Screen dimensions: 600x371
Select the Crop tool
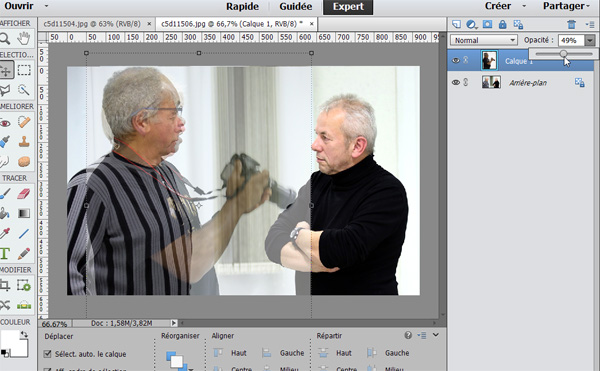[5, 285]
